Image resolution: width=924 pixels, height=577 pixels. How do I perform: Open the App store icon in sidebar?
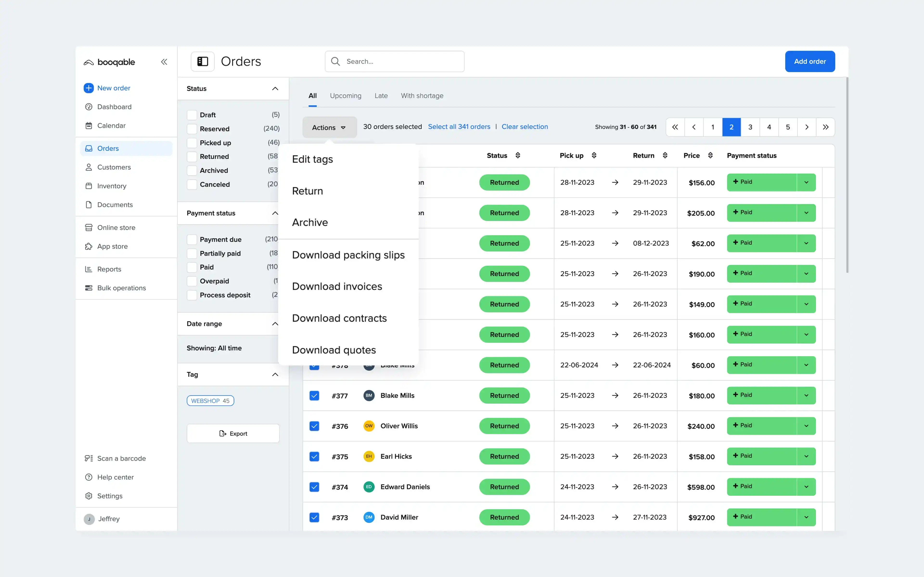coord(89,246)
